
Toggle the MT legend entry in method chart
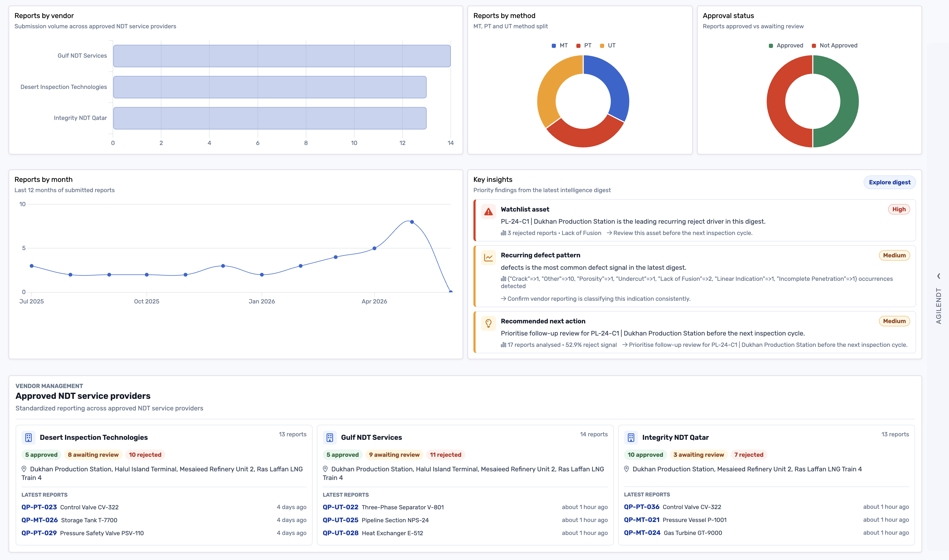point(560,45)
